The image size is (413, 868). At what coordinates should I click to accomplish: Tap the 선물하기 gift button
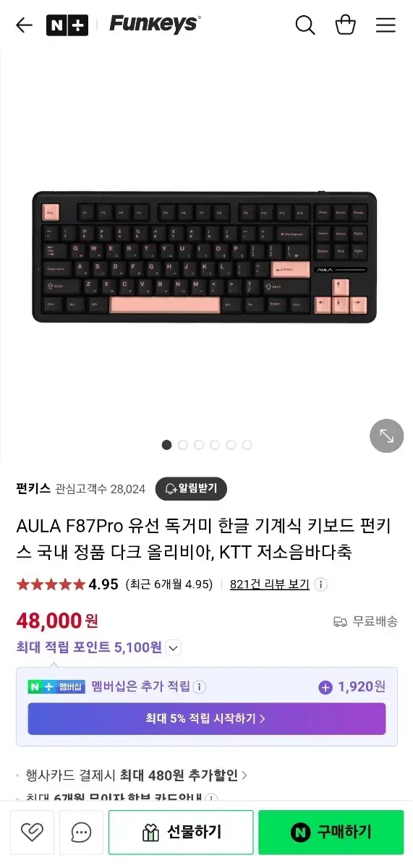pos(181,833)
